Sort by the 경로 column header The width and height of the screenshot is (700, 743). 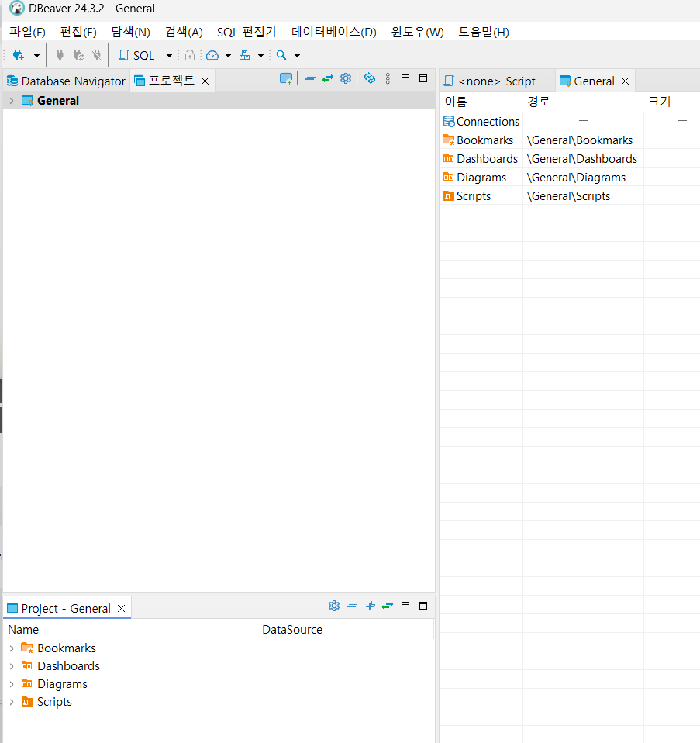(582, 102)
